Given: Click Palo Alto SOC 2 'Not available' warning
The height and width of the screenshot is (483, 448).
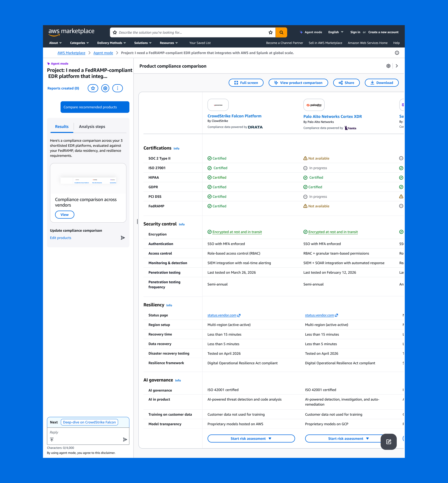Looking at the screenshot, I should (x=316, y=158).
